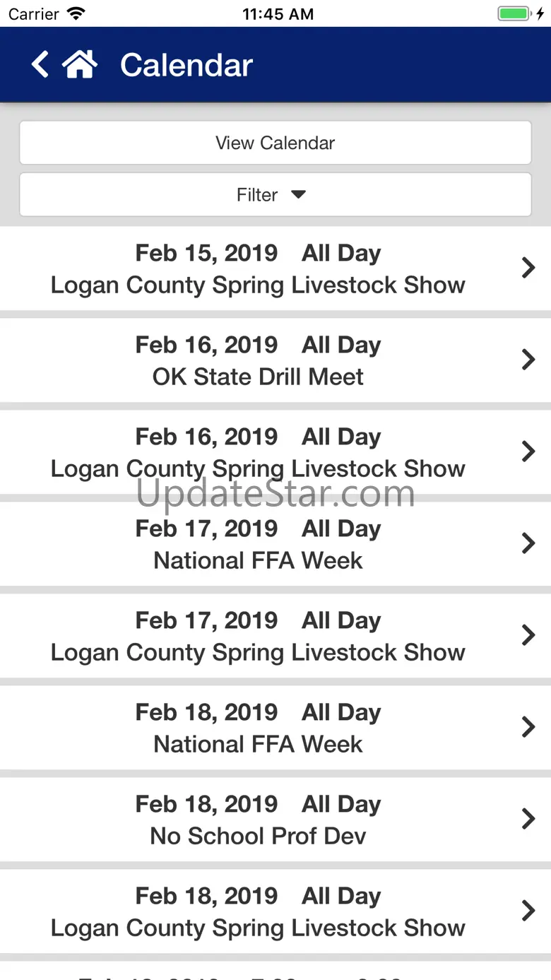Tap chevron for Feb 17 Livestock Show
This screenshot has height=980, width=551.
point(528,636)
